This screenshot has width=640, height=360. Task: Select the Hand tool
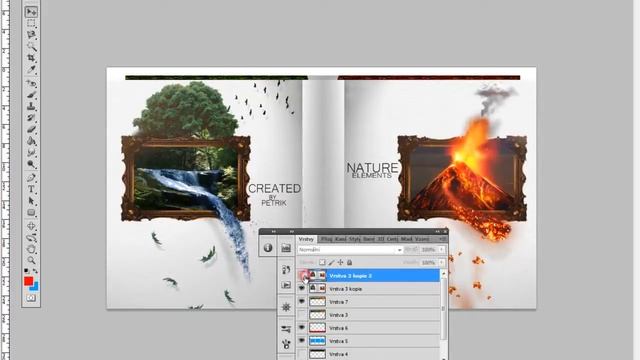[x=31, y=249]
